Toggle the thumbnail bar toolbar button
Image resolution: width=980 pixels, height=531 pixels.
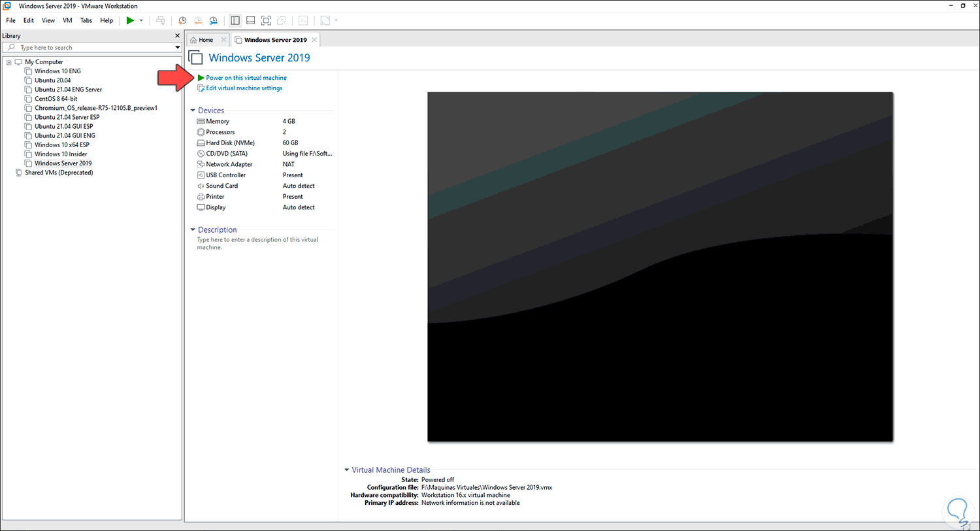(250, 20)
